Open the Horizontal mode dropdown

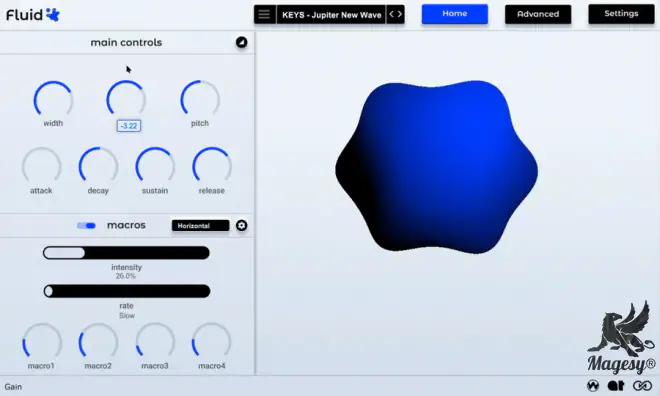click(200, 226)
